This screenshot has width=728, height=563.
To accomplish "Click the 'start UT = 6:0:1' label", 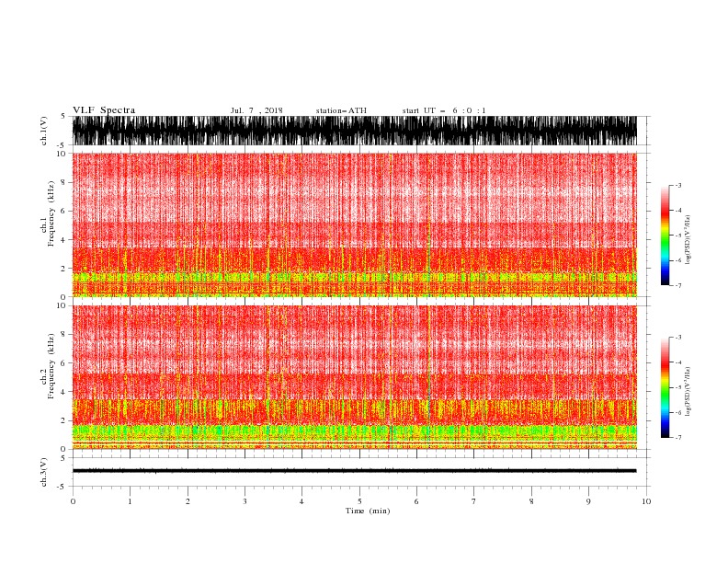I will 444,110.
